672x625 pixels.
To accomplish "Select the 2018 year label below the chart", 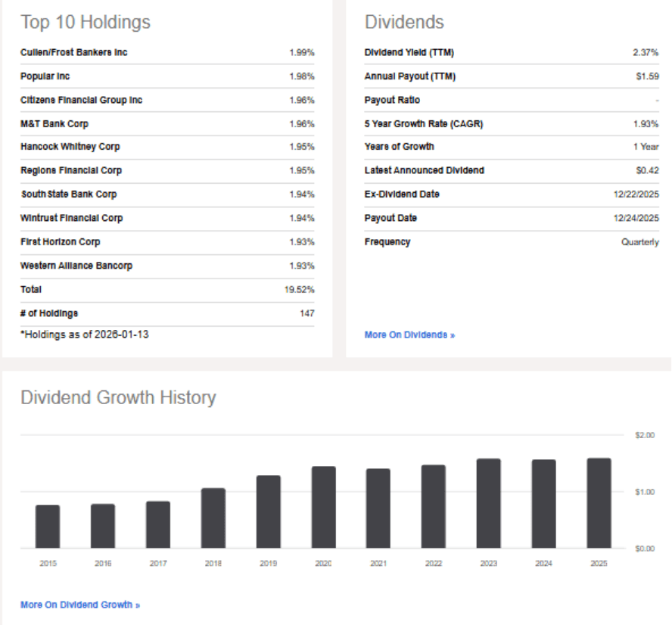I will pos(213,563).
